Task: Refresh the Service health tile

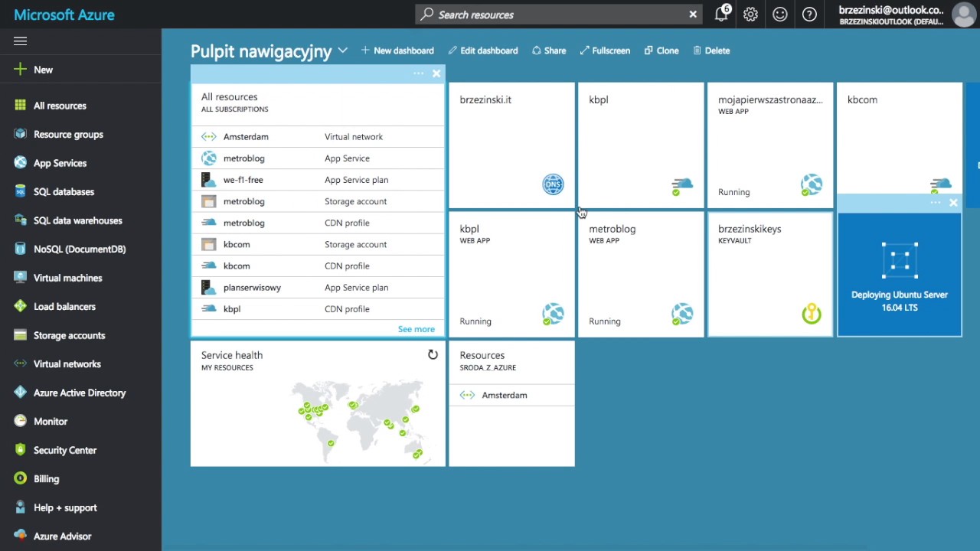Action: [x=433, y=354]
